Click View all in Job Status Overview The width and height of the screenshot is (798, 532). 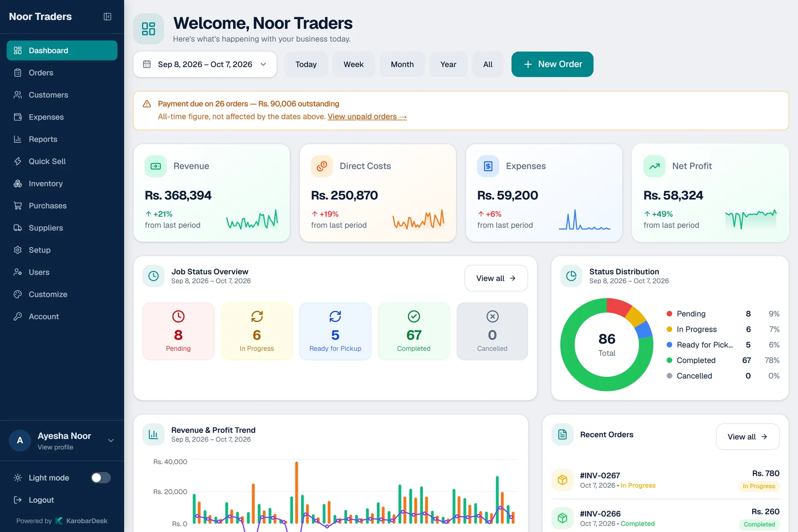pos(496,278)
